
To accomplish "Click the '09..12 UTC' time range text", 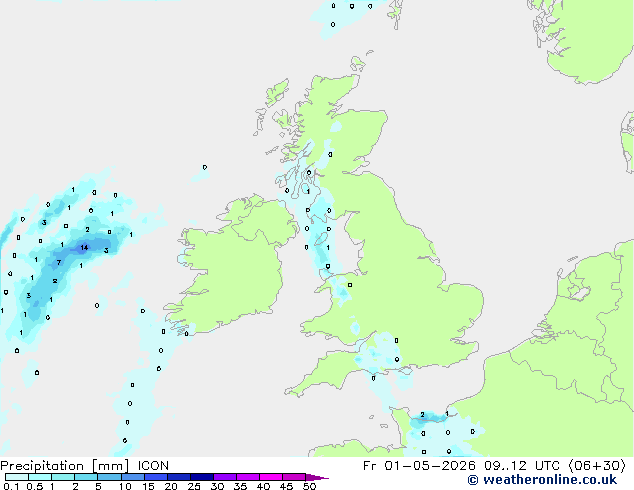I will point(522,466).
